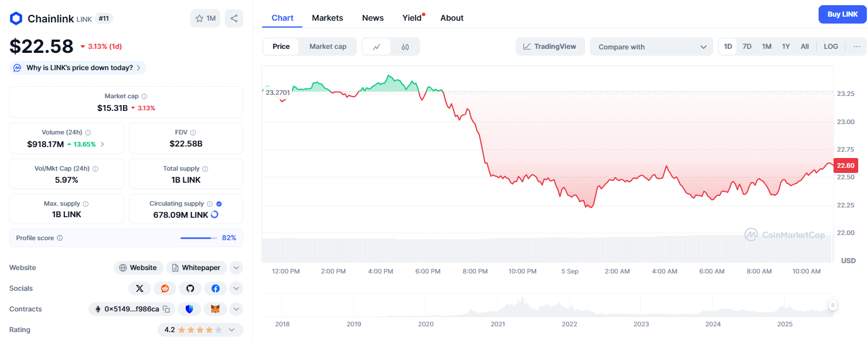The image size is (868, 339).
Task: Click the verified badge next to Circulating supply
Action: [x=219, y=204]
